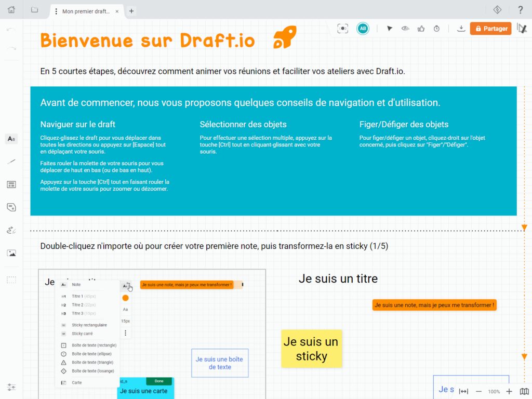This screenshot has height=399, width=532.
Task: Open the ruler and pencil panel icon
Action: click(x=522, y=29)
